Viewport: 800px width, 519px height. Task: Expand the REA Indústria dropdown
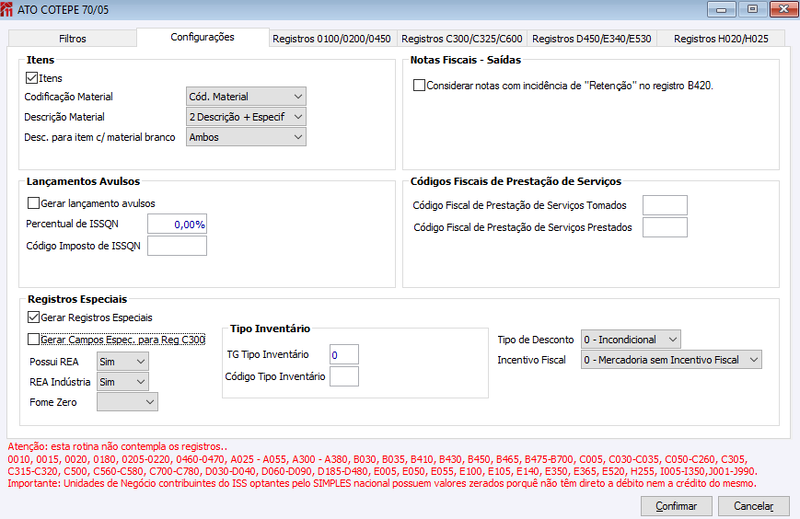click(123, 382)
